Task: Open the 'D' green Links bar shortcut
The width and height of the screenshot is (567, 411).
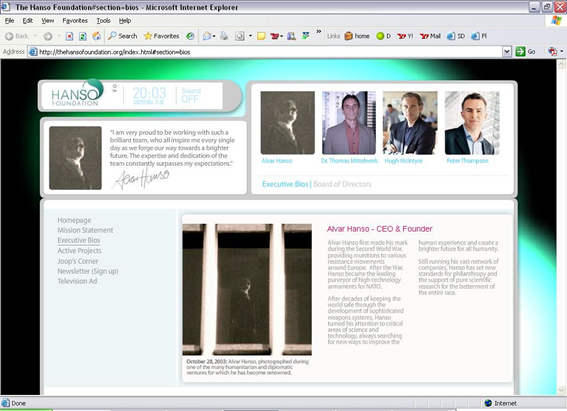Action: pyautogui.click(x=384, y=36)
